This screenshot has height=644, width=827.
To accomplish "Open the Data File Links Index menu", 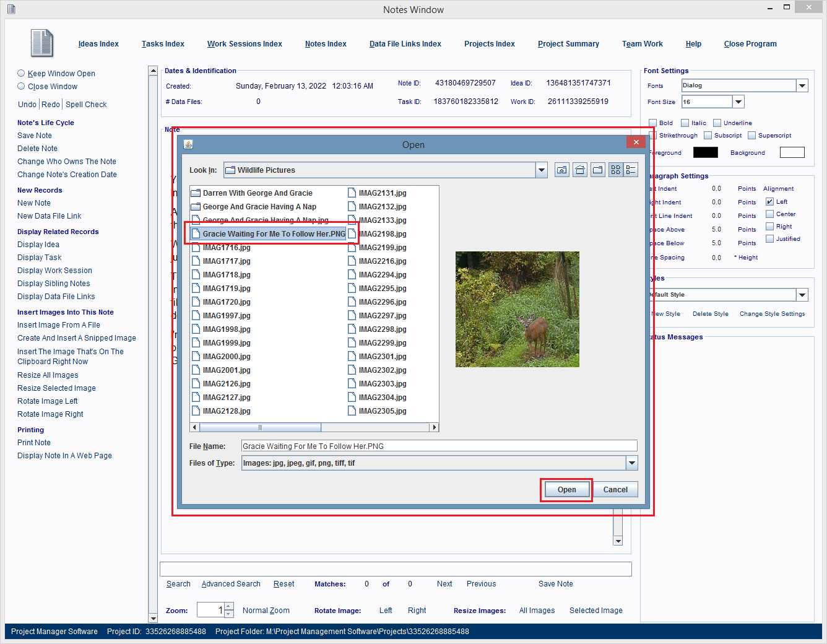I will click(x=405, y=44).
